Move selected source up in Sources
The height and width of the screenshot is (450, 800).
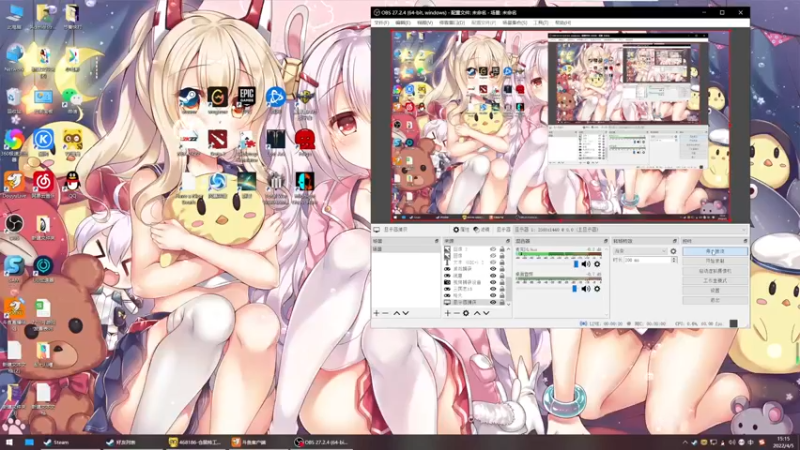[x=477, y=313]
